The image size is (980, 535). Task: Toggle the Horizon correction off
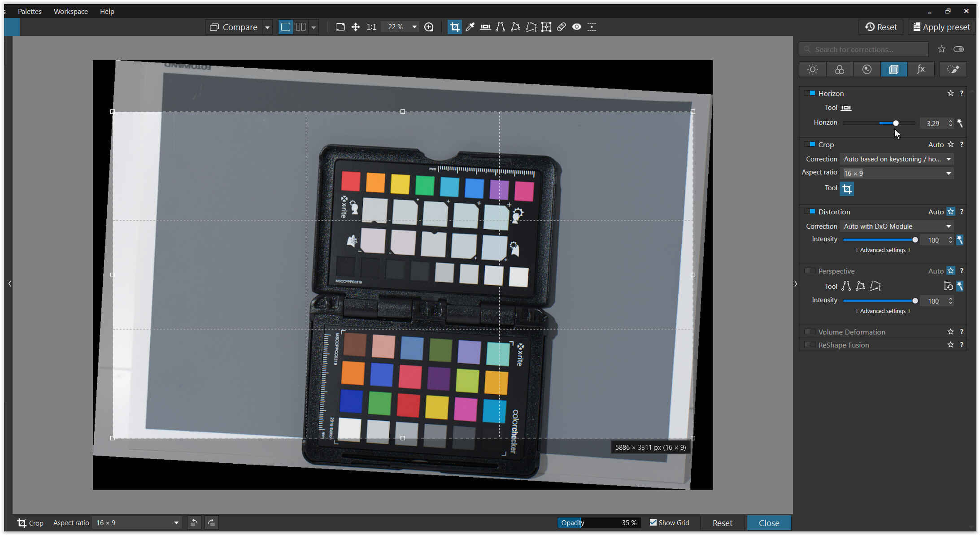(810, 93)
